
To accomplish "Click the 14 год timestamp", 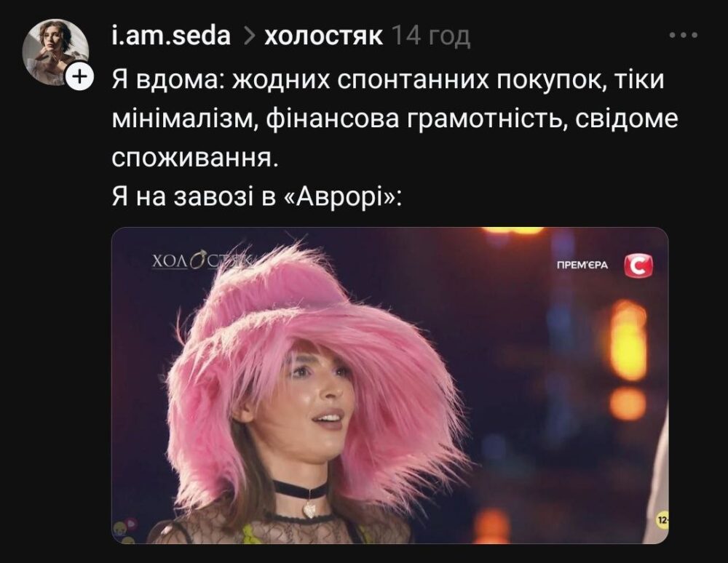I will click(x=431, y=36).
